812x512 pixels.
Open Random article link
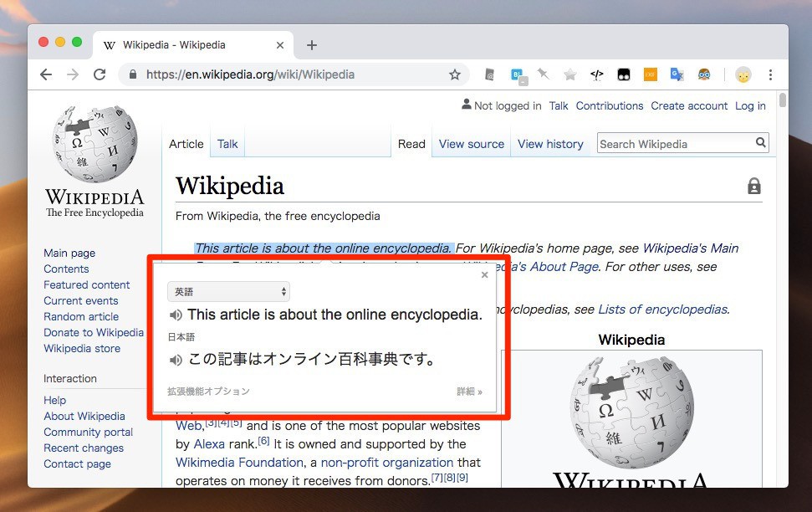[x=81, y=316]
